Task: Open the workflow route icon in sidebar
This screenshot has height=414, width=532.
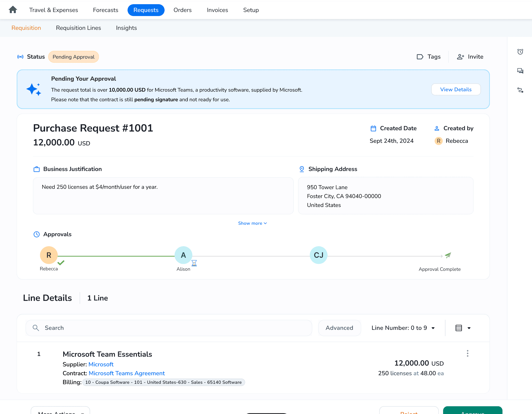Action: click(520, 90)
